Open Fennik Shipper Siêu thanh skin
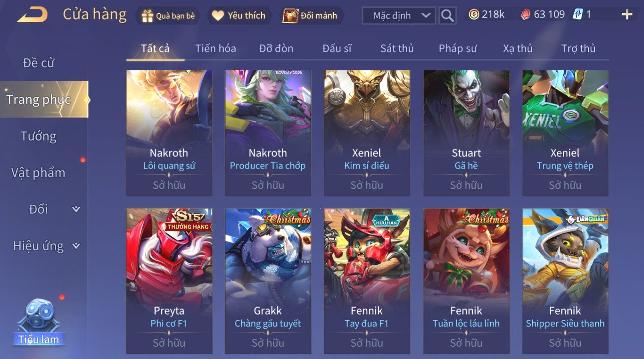Screen dimensions: 644x359 pyautogui.click(x=565, y=281)
